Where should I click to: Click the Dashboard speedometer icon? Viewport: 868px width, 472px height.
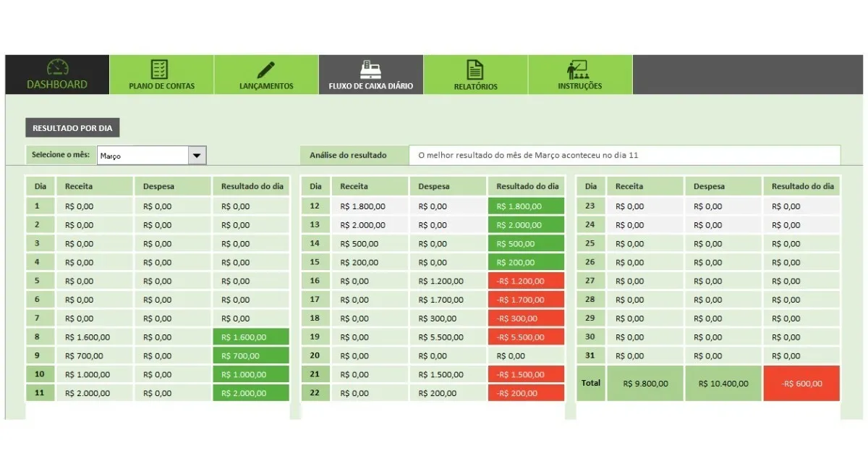(x=58, y=68)
